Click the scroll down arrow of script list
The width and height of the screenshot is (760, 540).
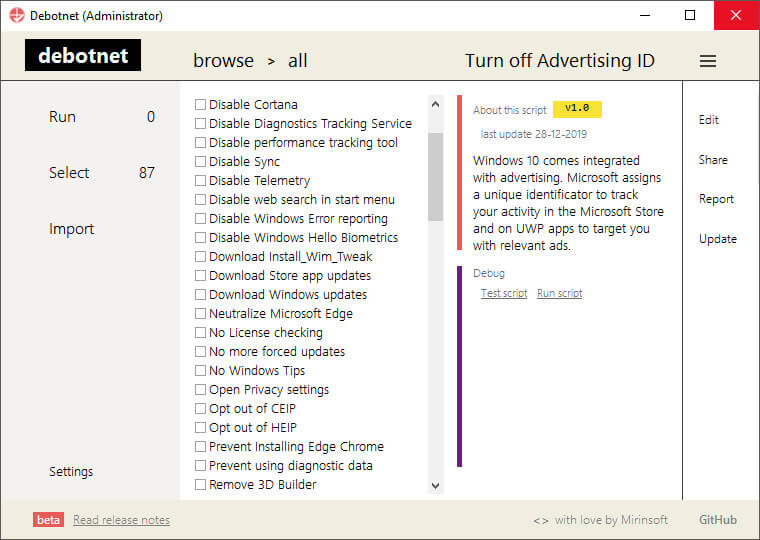(x=435, y=485)
